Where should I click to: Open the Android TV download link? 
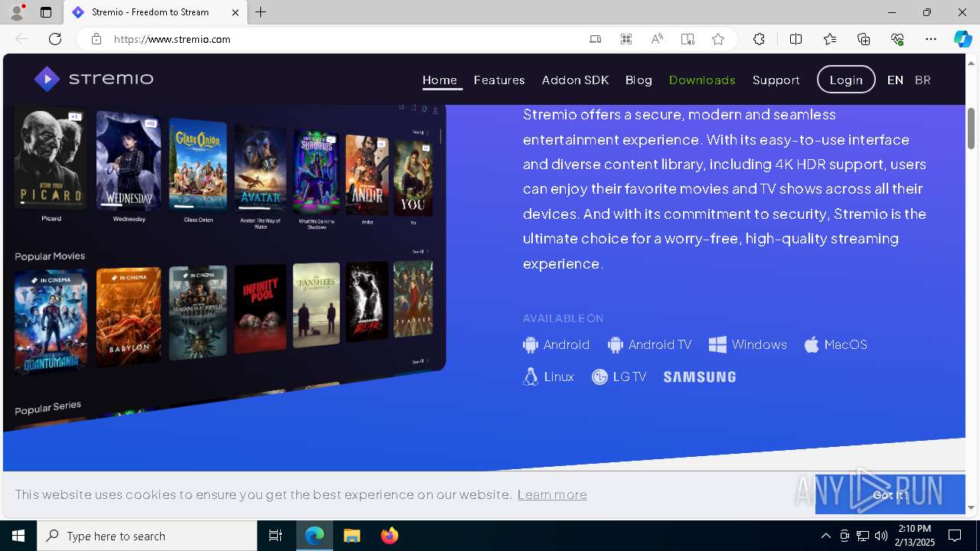click(649, 345)
